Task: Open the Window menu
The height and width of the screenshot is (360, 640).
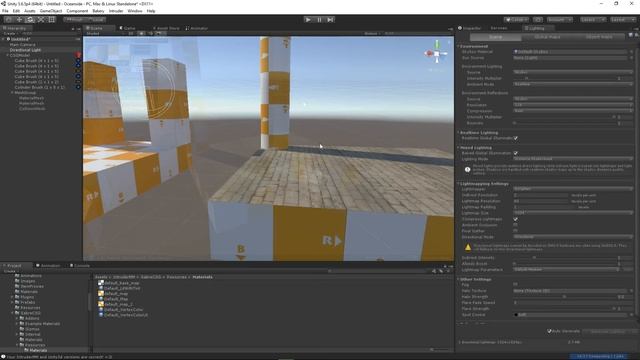Action: (135, 11)
